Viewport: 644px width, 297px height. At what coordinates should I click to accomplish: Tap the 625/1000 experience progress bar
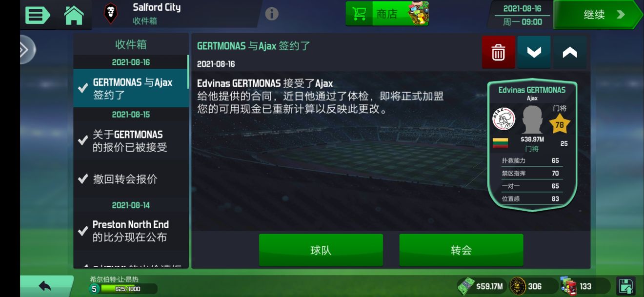coord(127,289)
